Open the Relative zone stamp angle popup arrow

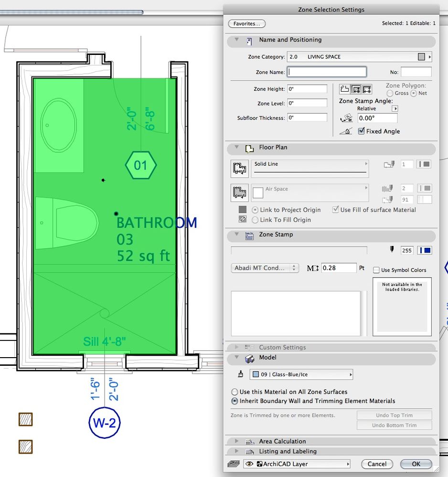[395, 108]
